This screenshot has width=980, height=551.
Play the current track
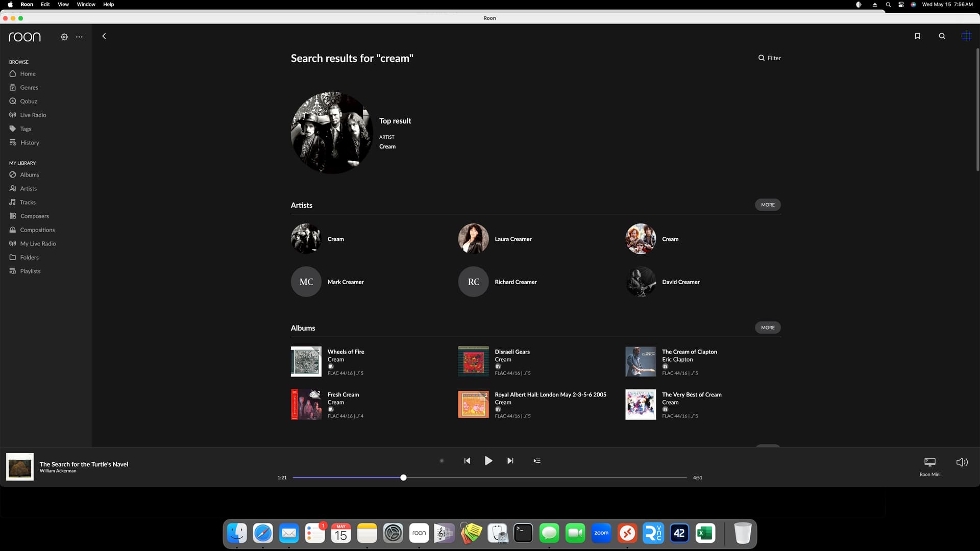point(488,461)
